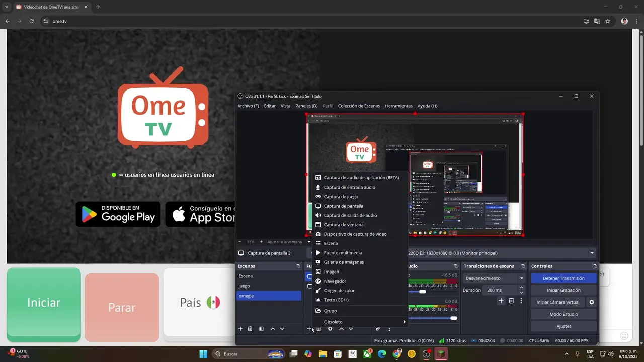Click the 'Duración' 300 ms field
644x362 pixels.
[500, 290]
